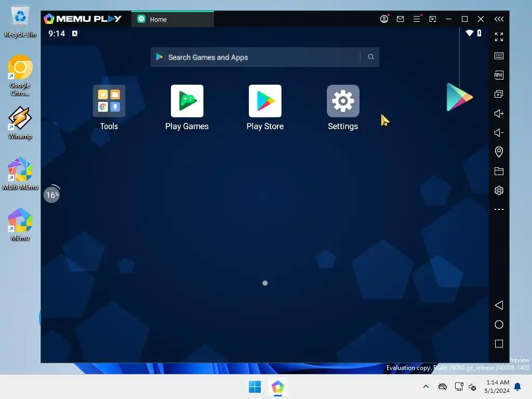This screenshot has height=399, width=532.
Task: Minimize the MEmu Play window
Action: pos(448,19)
